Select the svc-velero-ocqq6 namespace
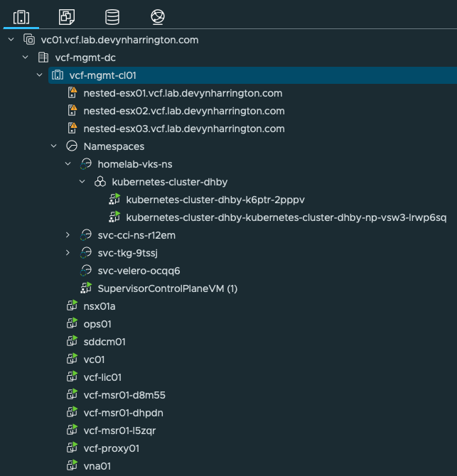The width and height of the screenshot is (457, 476). tap(139, 271)
